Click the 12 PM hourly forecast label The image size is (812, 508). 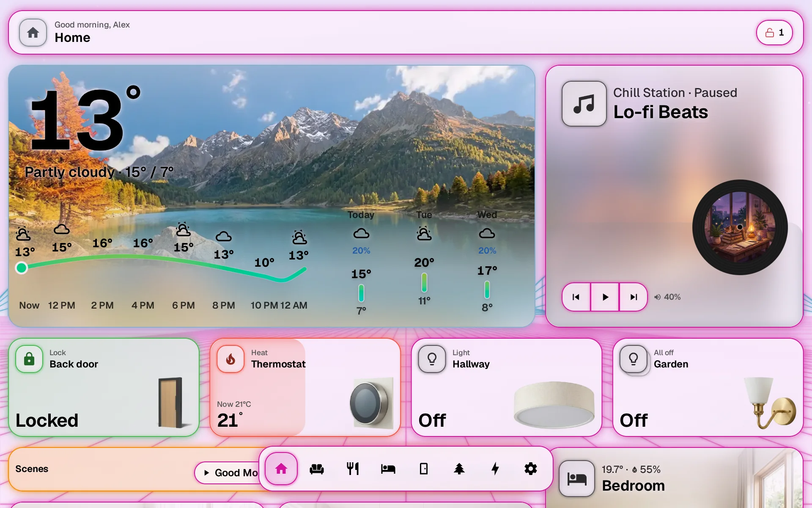62,305
